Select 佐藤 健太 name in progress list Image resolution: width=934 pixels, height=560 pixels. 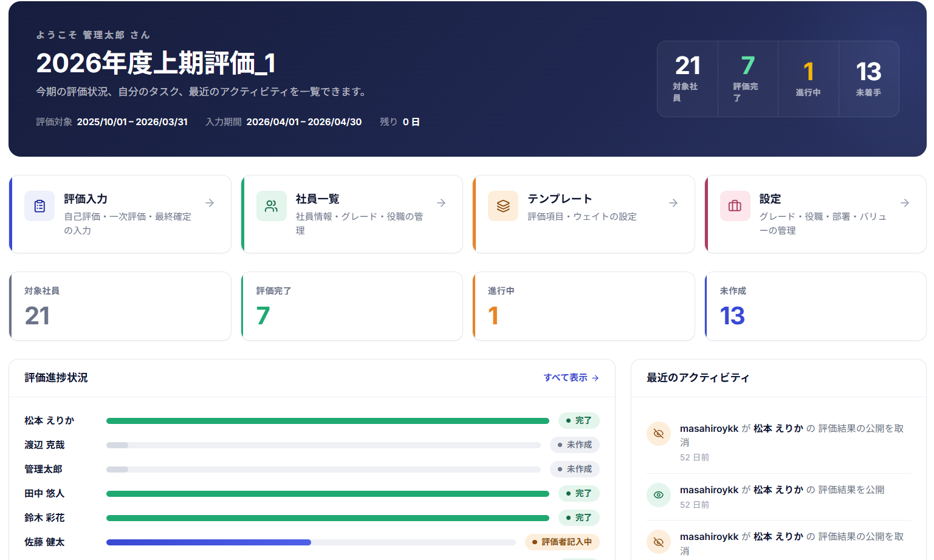(x=44, y=542)
